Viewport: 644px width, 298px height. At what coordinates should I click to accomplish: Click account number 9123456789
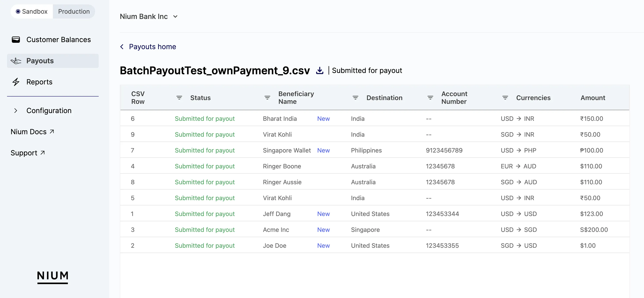444,150
